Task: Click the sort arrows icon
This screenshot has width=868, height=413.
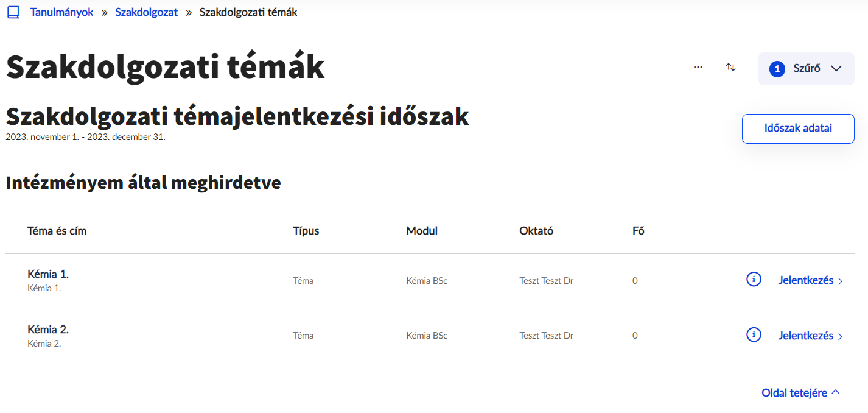Action: pos(731,68)
